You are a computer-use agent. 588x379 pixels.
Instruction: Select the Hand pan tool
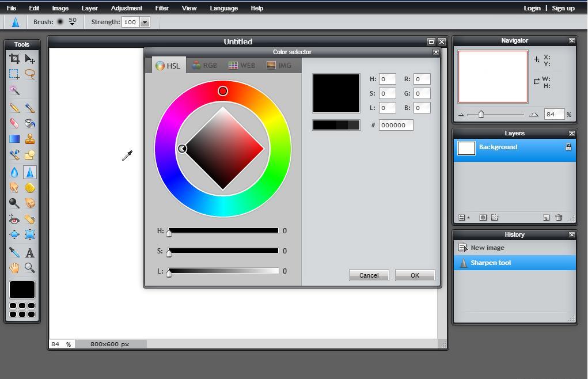[x=14, y=268]
